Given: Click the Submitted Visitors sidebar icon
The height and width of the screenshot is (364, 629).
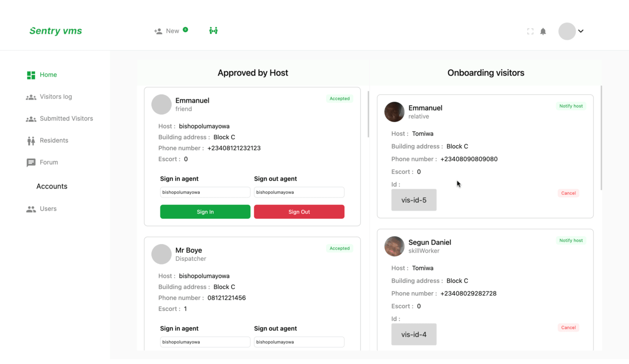Looking at the screenshot, I should [31, 119].
